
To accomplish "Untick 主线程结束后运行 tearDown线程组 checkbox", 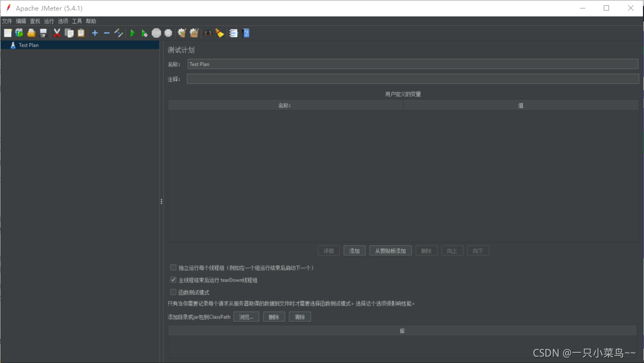I will pyautogui.click(x=173, y=280).
